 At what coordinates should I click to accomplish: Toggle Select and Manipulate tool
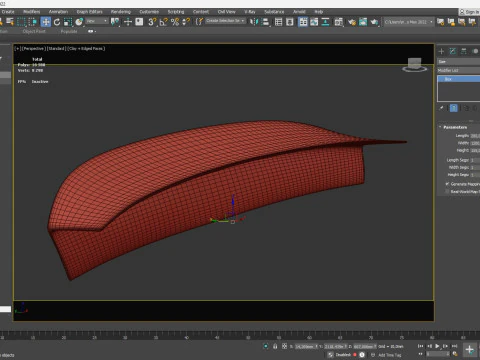click(x=128, y=22)
